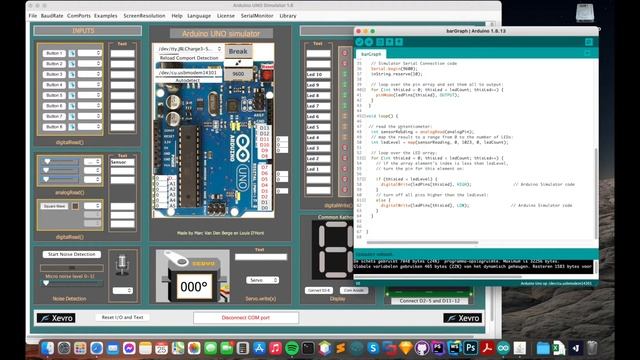Screen dimensions: 640x360
Task: Click the text field next to Button 1
Action: pyautogui.click(x=122, y=53)
